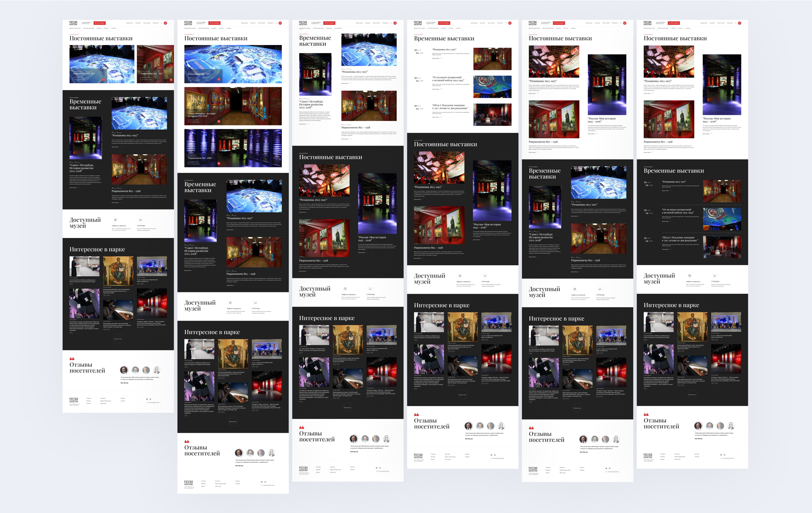Click the Лифты и пандусы icon in leftmost page
This screenshot has height=513, width=812.
pos(115,220)
